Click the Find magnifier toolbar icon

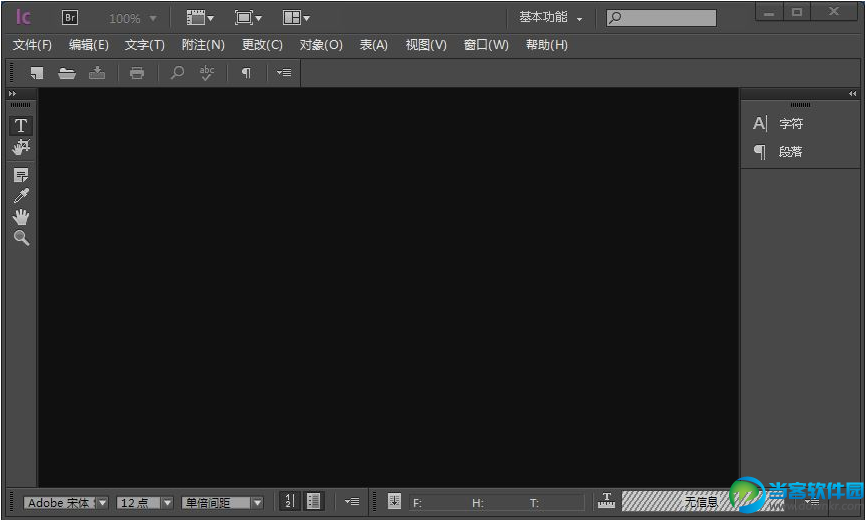[177, 73]
